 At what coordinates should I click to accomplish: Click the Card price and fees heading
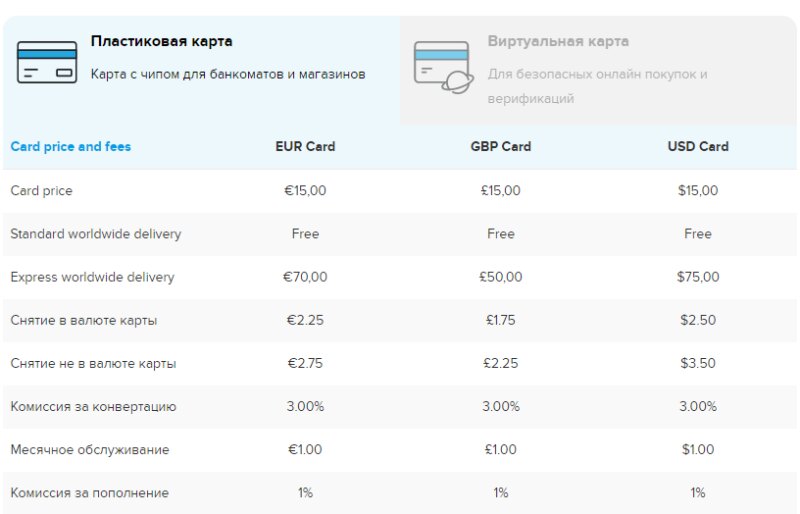pos(71,147)
